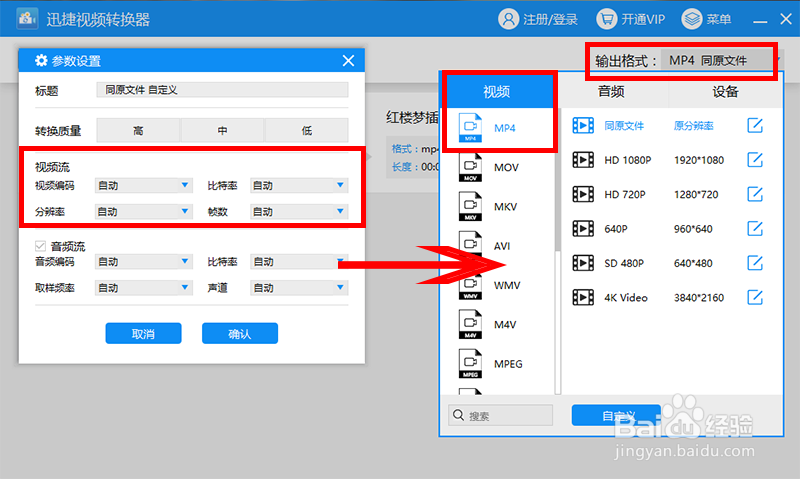Switch to the 音频 tab
The height and width of the screenshot is (479, 800).
(611, 92)
